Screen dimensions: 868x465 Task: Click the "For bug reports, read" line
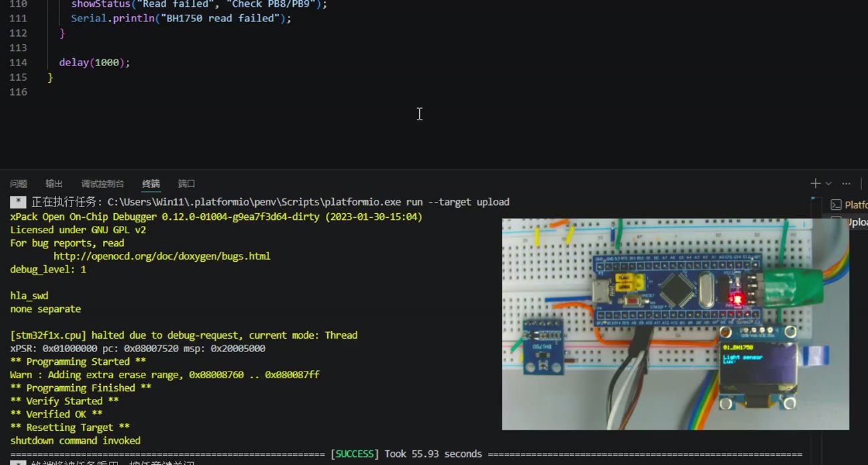67,243
